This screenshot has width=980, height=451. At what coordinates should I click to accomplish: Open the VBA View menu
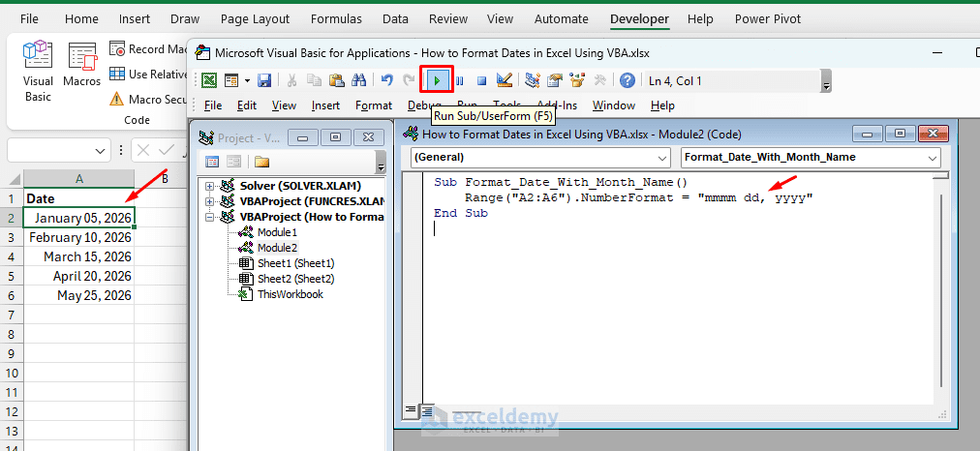coord(284,105)
